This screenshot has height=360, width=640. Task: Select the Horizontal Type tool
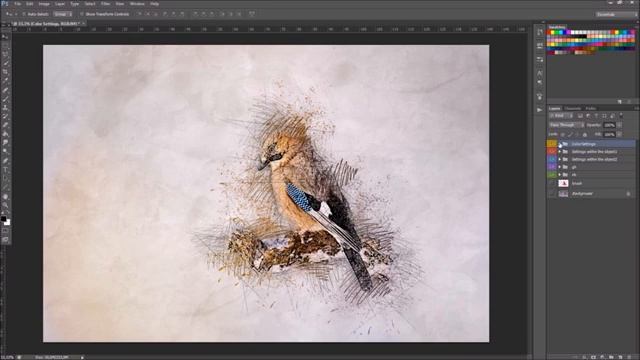point(5,170)
